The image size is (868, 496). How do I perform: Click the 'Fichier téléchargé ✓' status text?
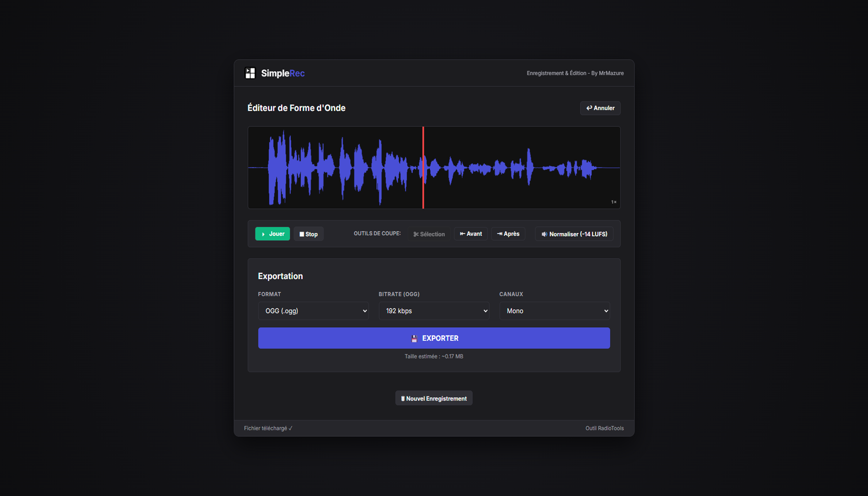[x=268, y=429]
